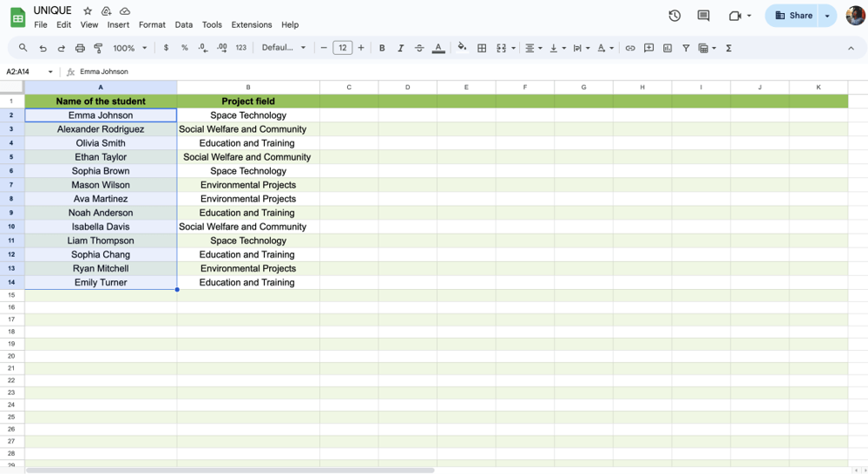This screenshot has width=868, height=474.
Task: Select the Paint format tool
Action: pos(98,49)
